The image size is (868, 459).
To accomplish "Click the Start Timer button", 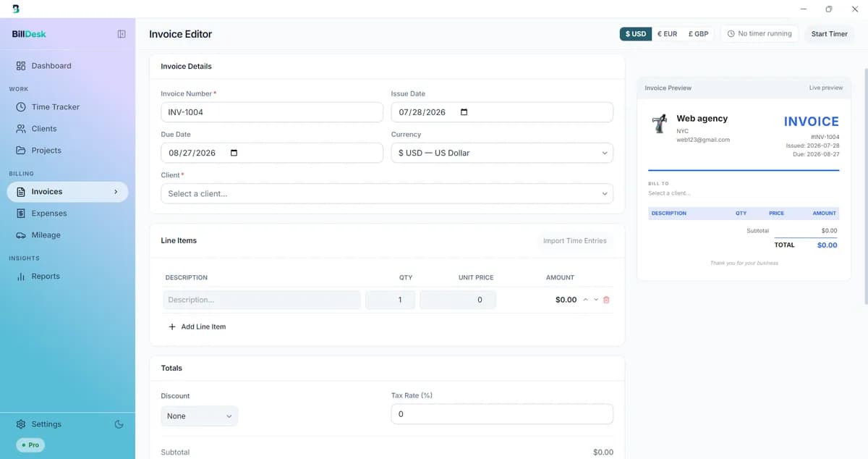I will click(829, 34).
